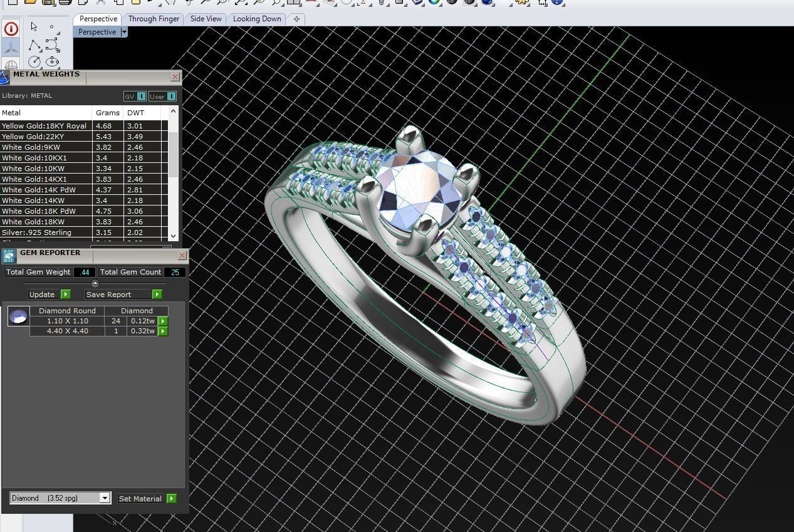Click the Update button in Gem Reporter

(x=49, y=295)
